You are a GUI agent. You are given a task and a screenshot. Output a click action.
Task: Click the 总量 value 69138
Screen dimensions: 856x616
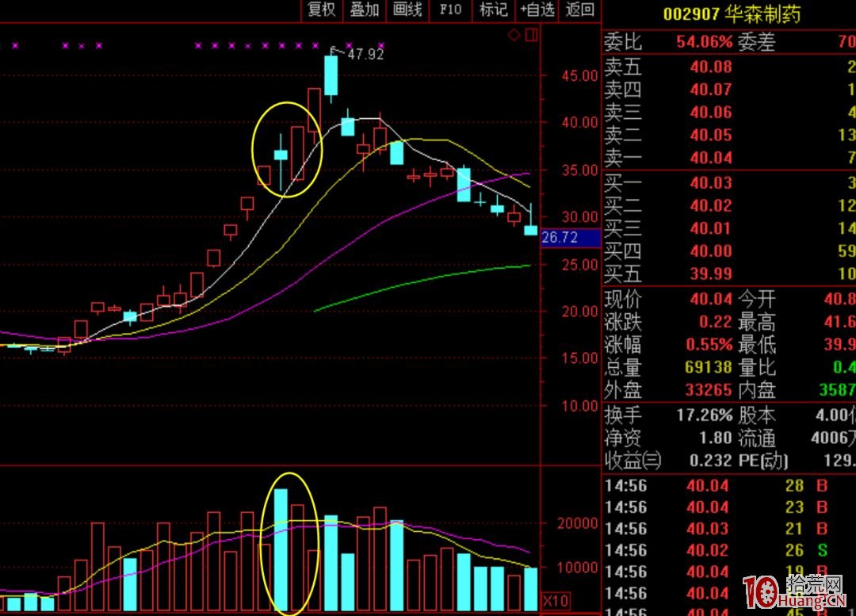(x=708, y=368)
